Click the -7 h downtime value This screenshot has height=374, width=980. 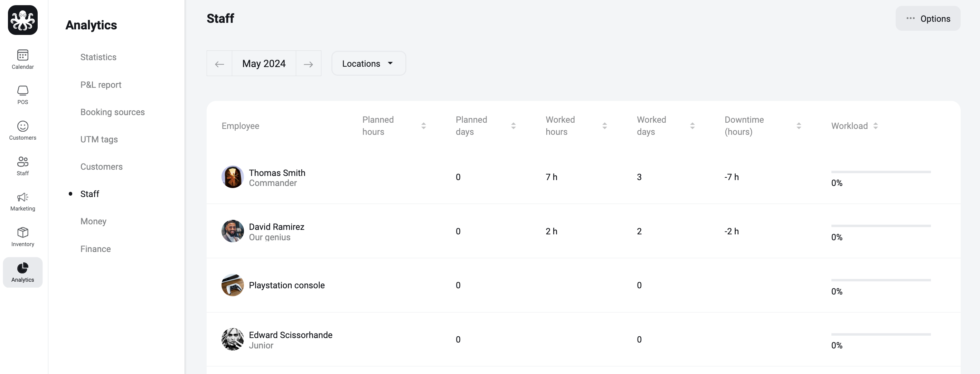[x=732, y=177]
